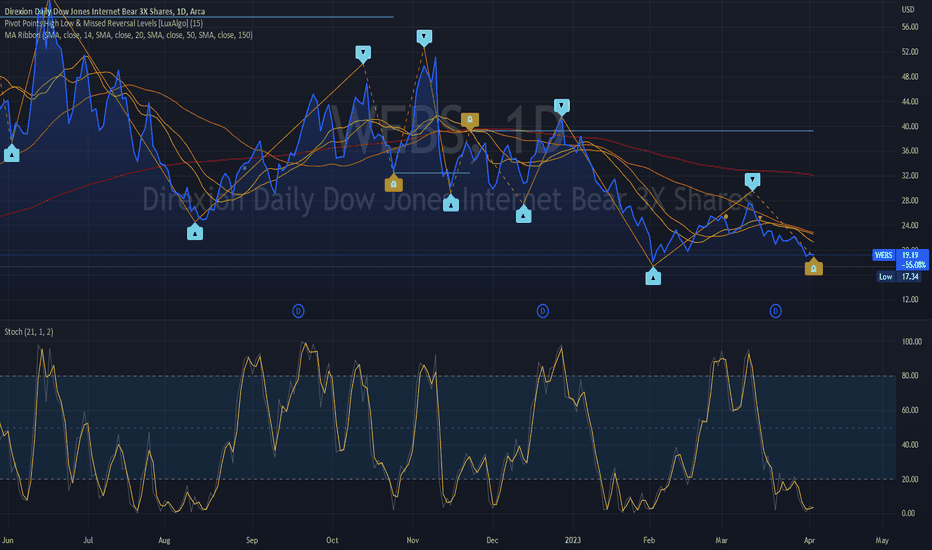This screenshot has height=550, width=932.
Task: Click the 56.00 price scale value
Action: [909, 27]
